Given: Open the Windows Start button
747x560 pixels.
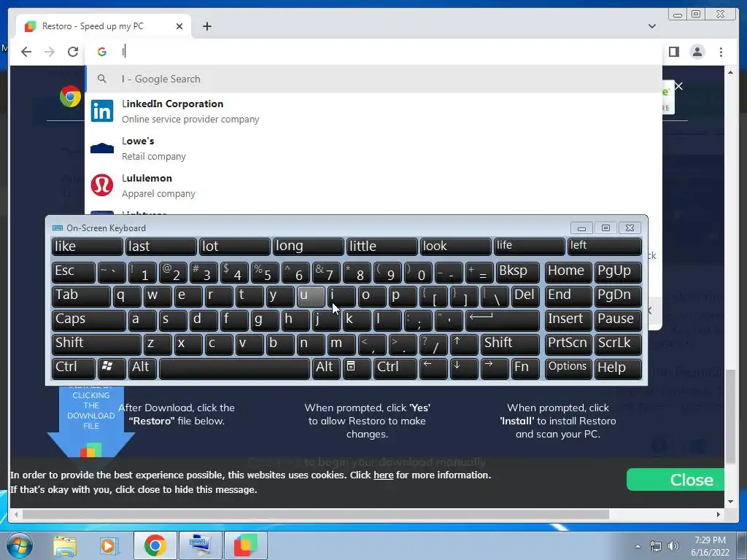Looking at the screenshot, I should coord(19,545).
